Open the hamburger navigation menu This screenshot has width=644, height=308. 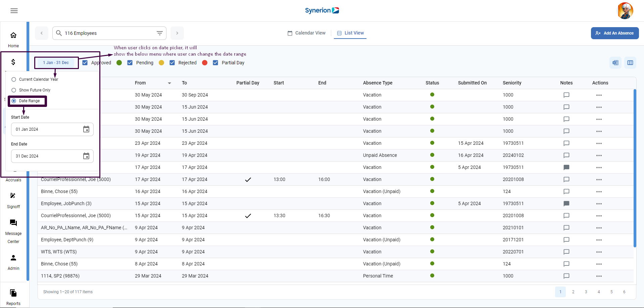point(14,11)
